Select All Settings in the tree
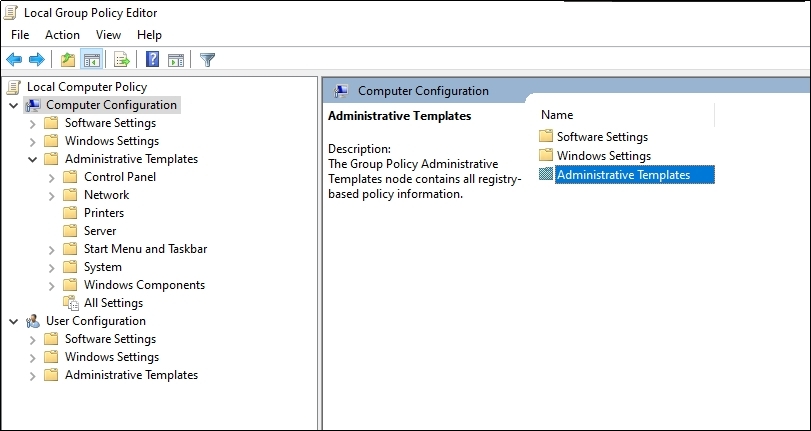811x431 pixels. click(113, 303)
